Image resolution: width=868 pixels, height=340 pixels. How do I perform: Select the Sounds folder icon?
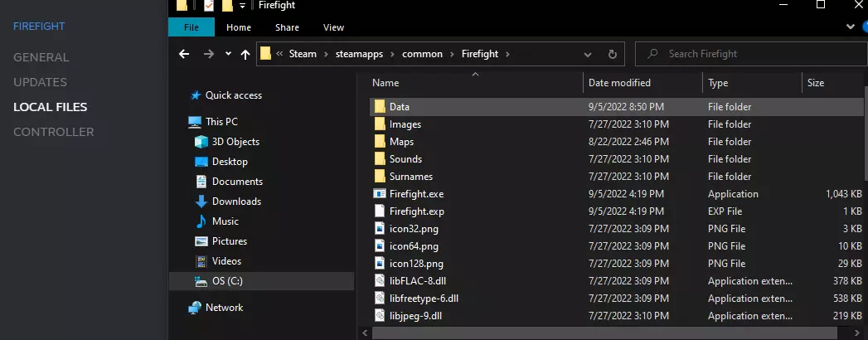379,159
